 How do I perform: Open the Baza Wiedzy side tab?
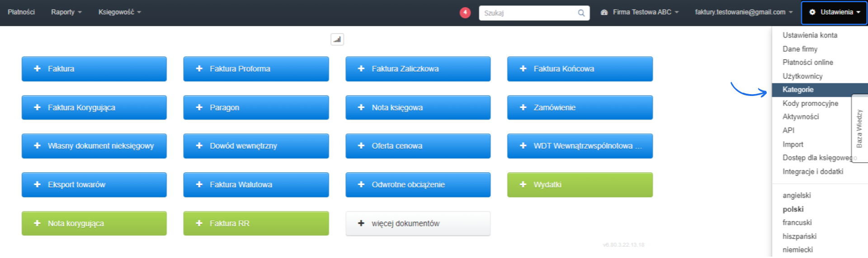coord(859,129)
